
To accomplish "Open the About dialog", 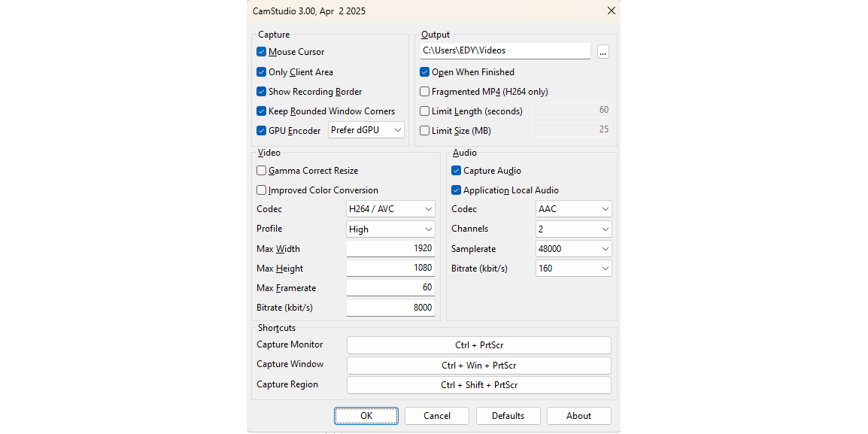I will coord(579,416).
